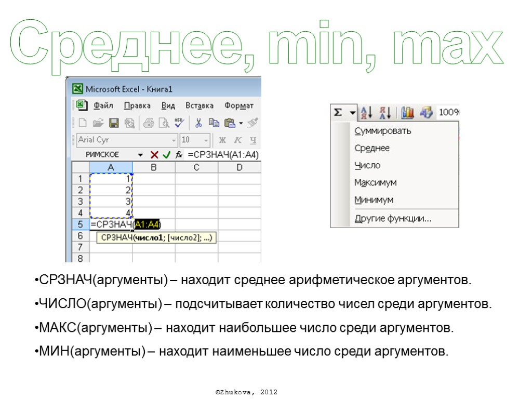Open the name box function dropdown arrow

click(x=140, y=155)
